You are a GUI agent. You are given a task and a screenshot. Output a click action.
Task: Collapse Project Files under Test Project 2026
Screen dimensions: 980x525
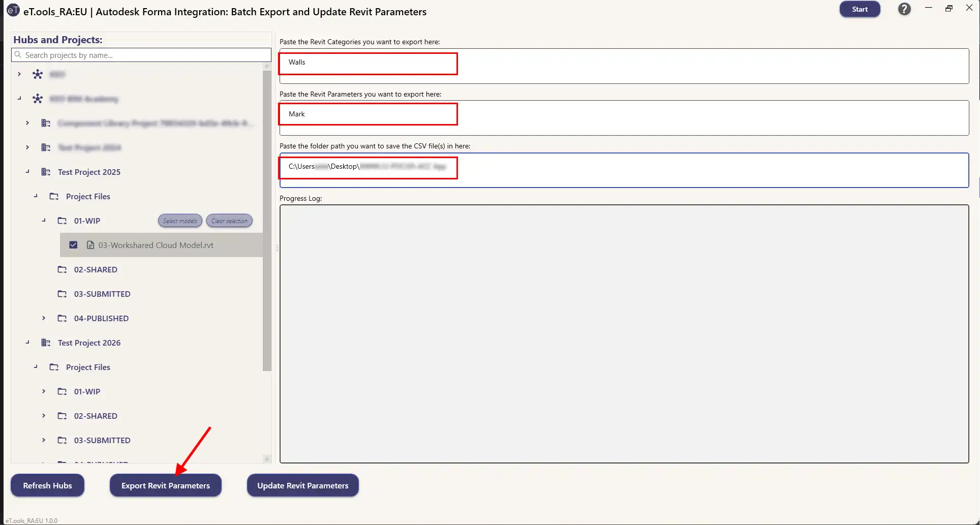tap(36, 367)
